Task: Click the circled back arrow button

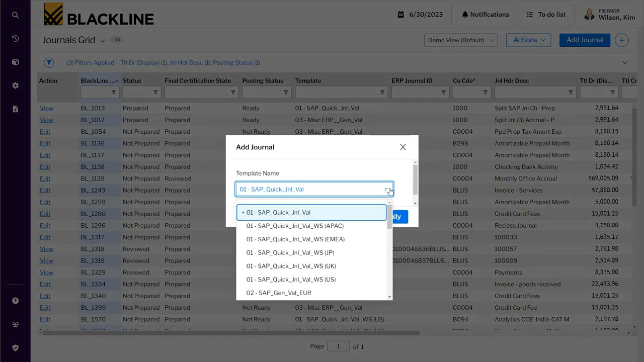Action: click(x=622, y=40)
